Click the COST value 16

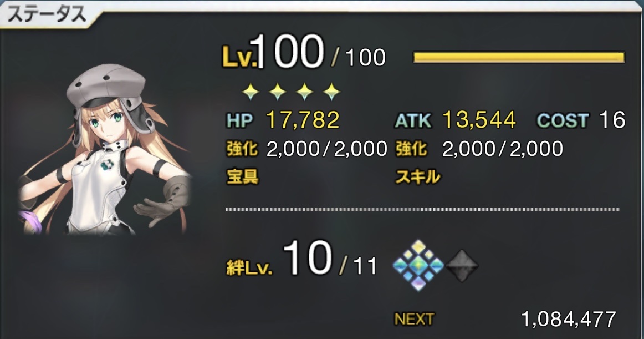point(612,120)
